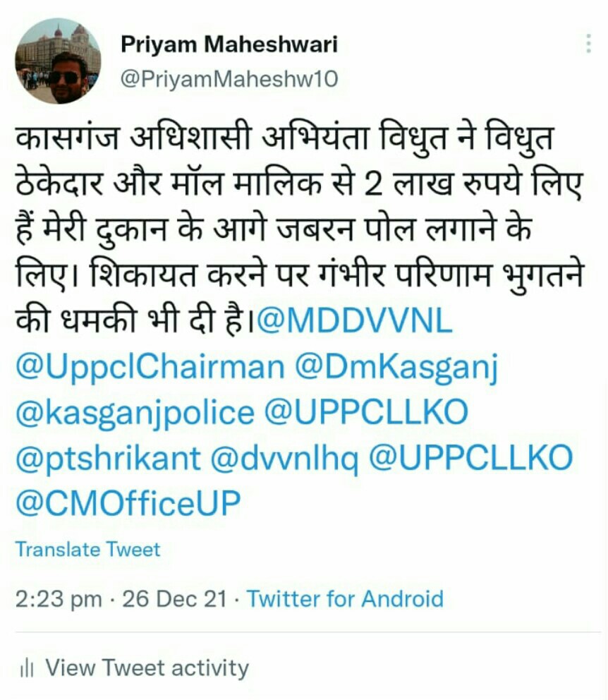Click the Twitter for Android source link
This screenshot has height=700, width=608.
click(345, 598)
